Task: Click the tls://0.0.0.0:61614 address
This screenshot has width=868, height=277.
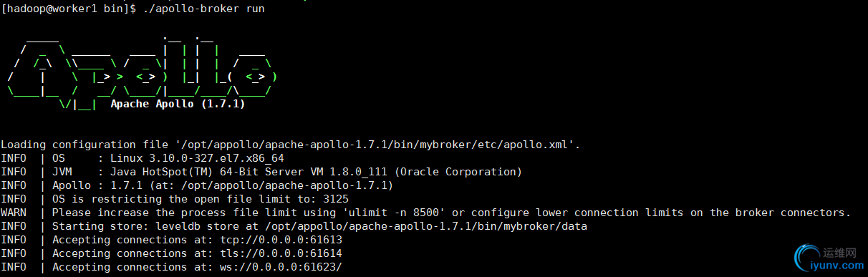Action: point(282,253)
